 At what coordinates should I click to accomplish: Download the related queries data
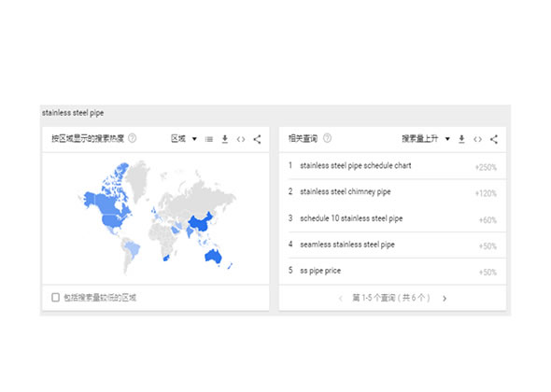point(461,139)
